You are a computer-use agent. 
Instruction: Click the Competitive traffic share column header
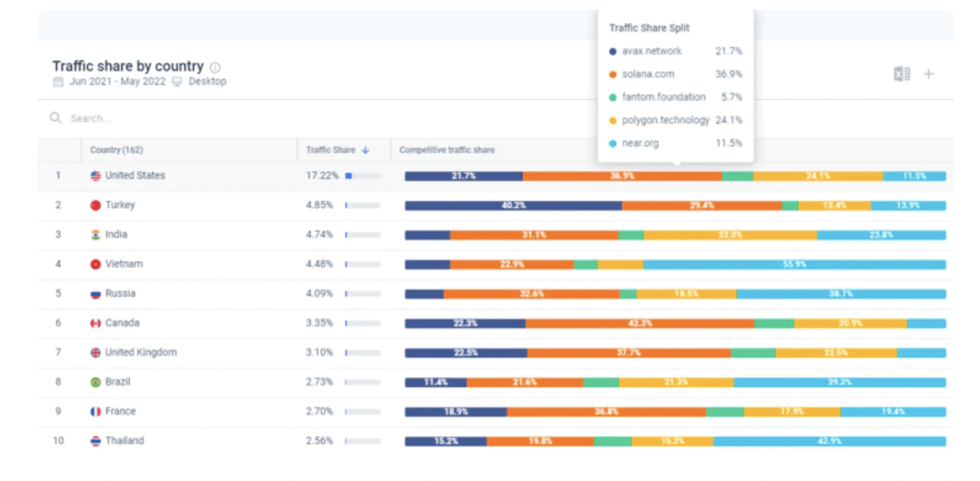pos(447,150)
